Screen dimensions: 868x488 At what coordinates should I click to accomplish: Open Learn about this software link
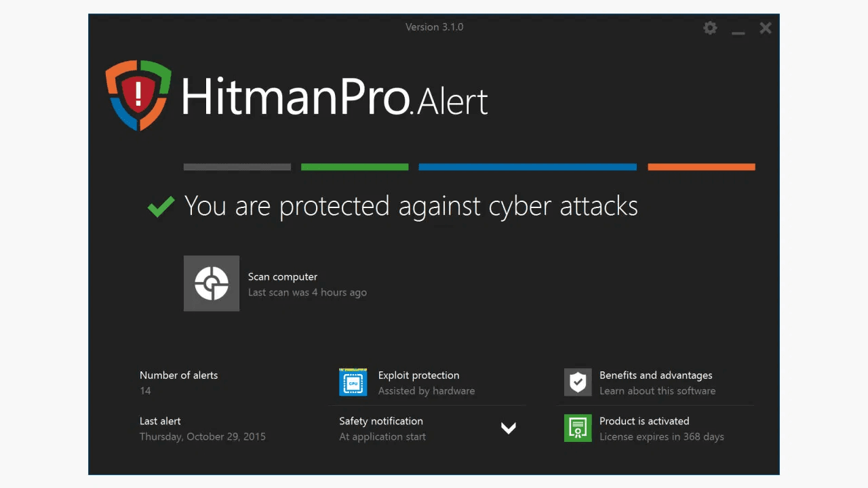(x=657, y=390)
